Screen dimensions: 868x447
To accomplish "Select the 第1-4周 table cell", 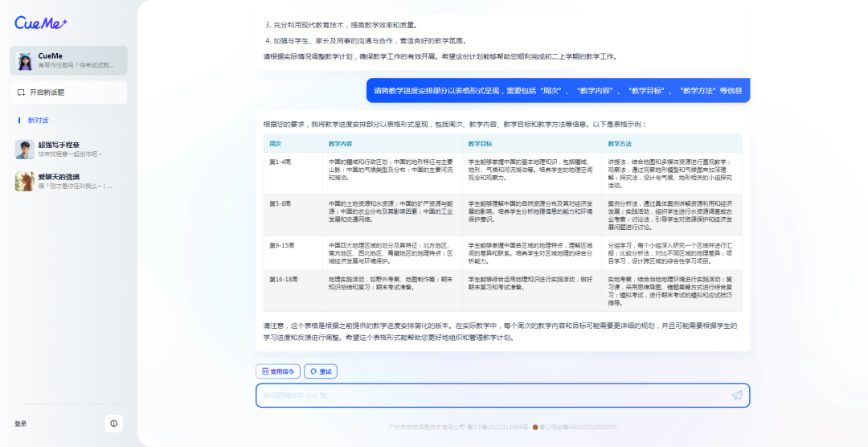I will [x=293, y=174].
